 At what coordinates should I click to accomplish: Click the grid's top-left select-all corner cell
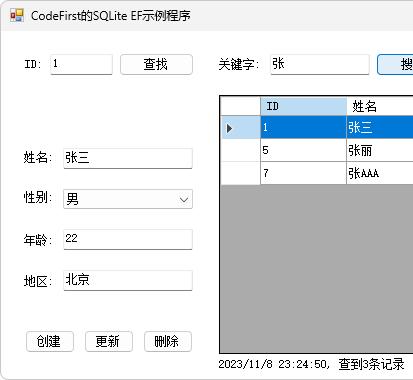pos(241,106)
